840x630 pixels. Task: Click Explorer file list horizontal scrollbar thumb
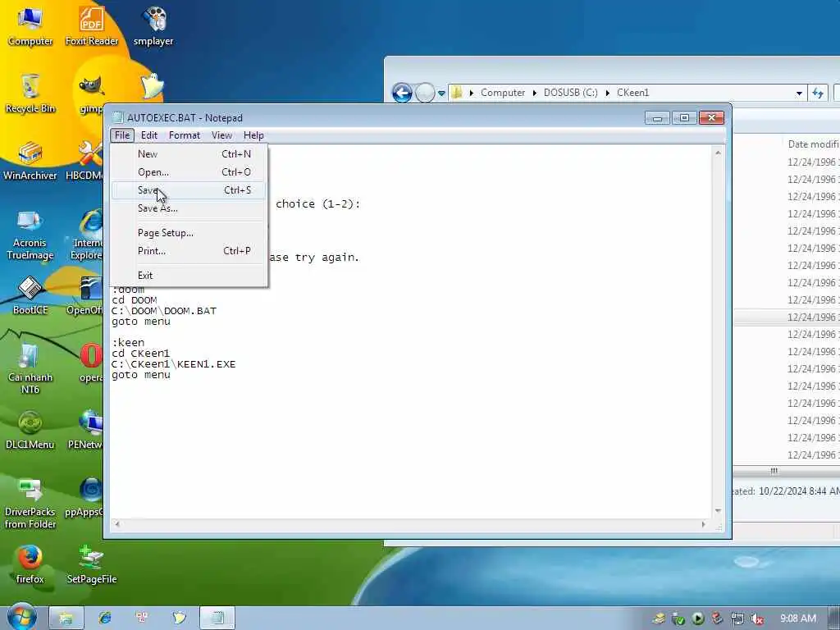click(774, 472)
